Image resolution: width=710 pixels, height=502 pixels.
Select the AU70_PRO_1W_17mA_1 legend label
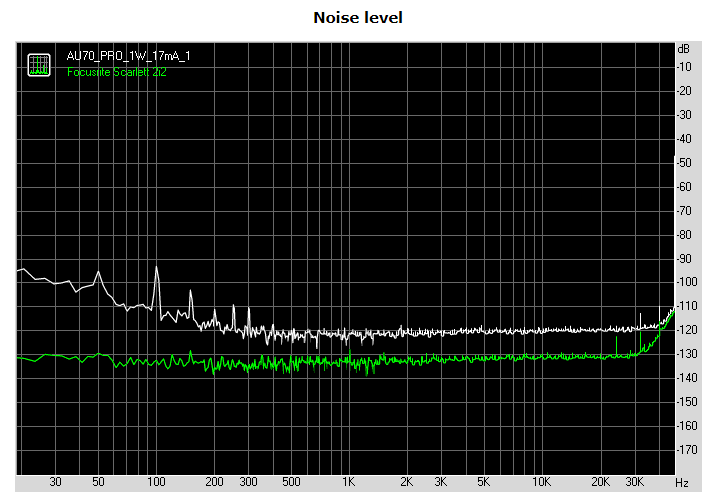pos(128,56)
